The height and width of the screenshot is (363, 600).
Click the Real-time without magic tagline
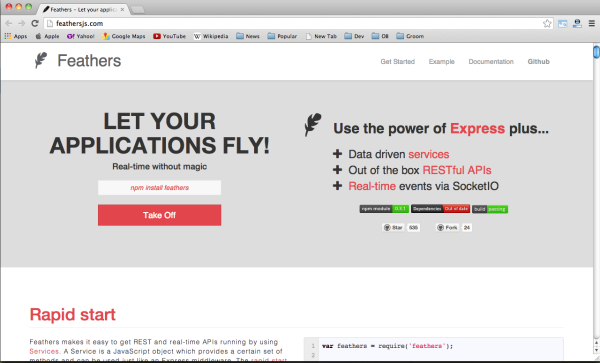[159, 167]
